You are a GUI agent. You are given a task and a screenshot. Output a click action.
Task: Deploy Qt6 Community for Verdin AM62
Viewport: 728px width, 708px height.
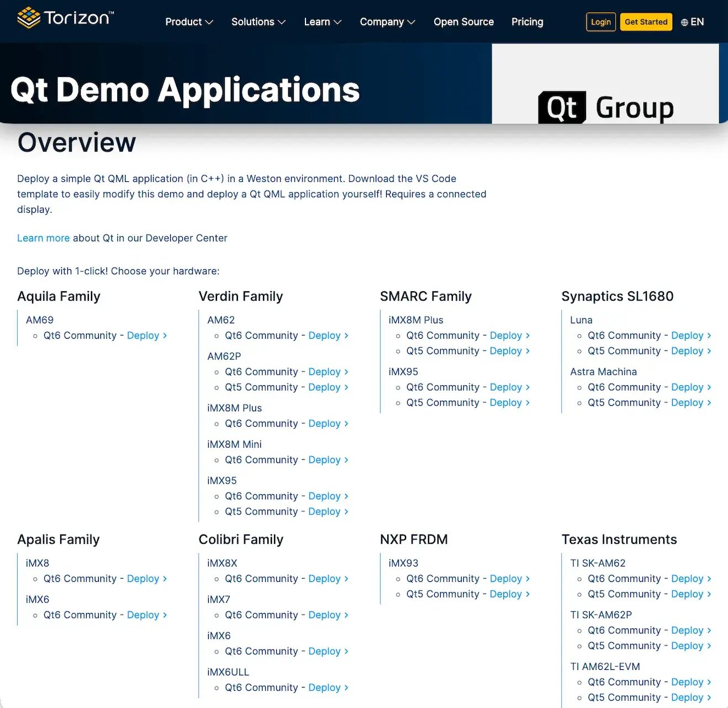point(325,335)
